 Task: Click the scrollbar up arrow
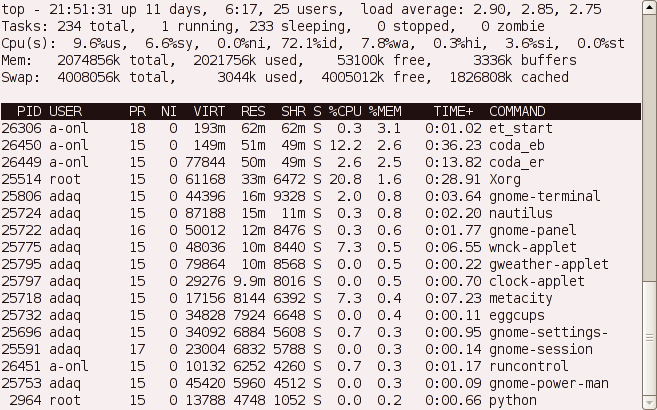tap(649, 7)
